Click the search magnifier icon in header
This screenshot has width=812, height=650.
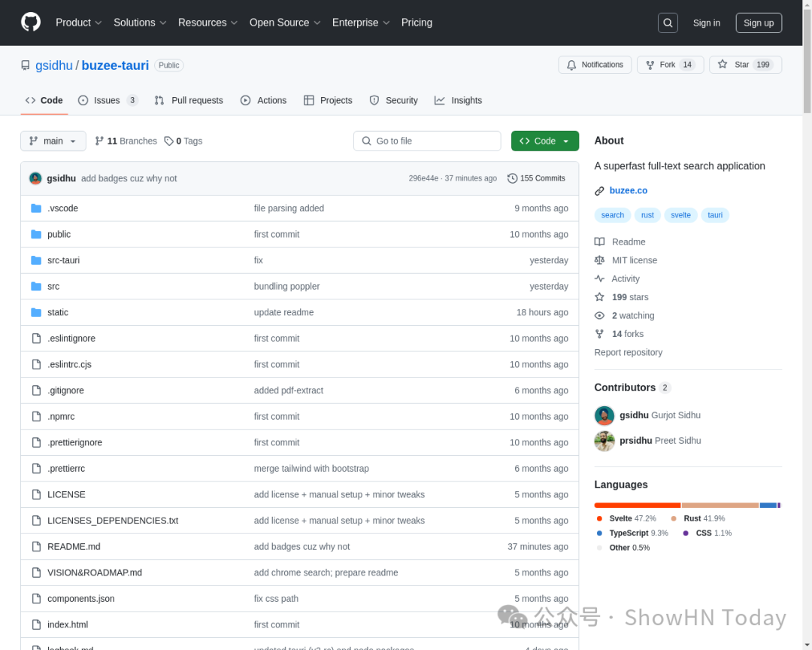(x=668, y=23)
